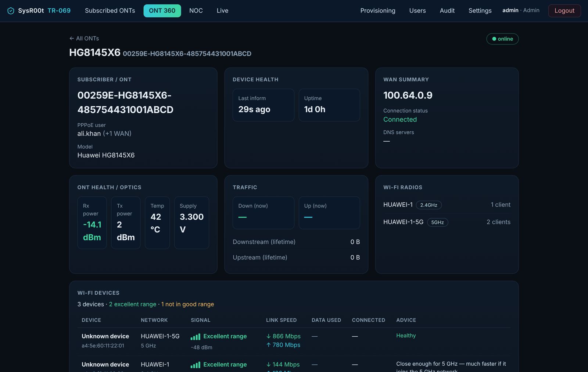Click the signal bars icon for HUAWEI-1-5G device
Screen dimensions: 588x372
point(196,337)
